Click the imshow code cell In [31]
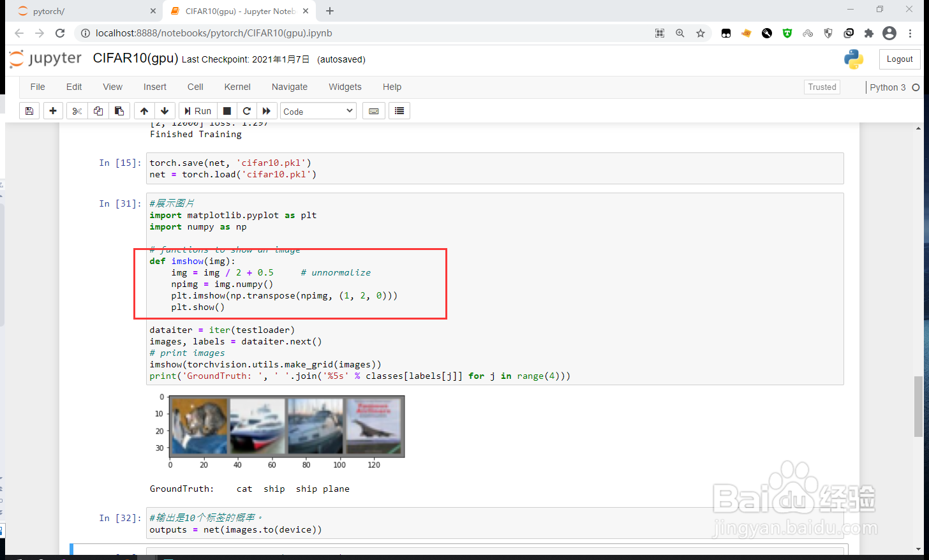Viewport: 929px width, 560px height. pyautogui.click(x=495, y=289)
